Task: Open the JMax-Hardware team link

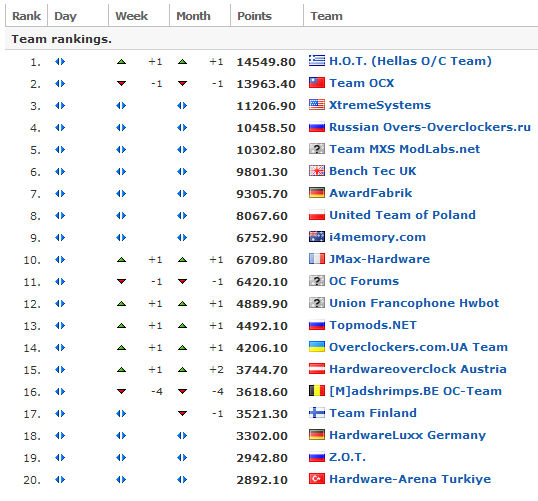Action: [x=379, y=259]
